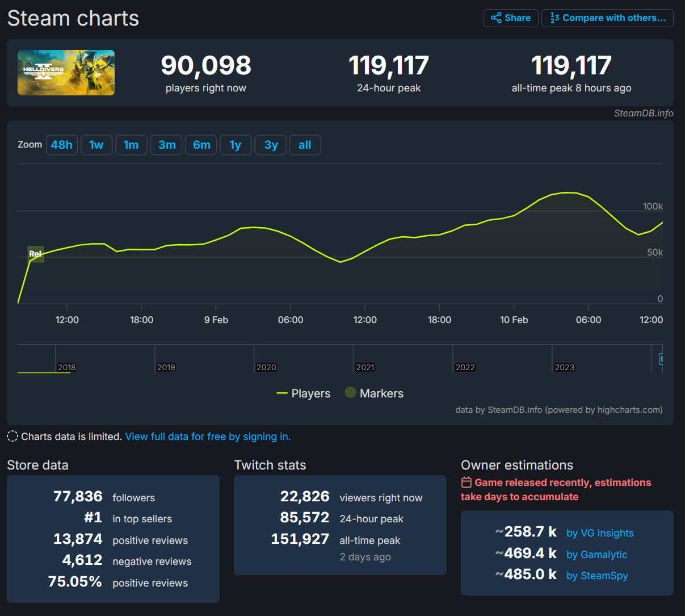Click the 10 Feb axis label
Image resolution: width=685 pixels, height=616 pixels.
[x=514, y=320]
